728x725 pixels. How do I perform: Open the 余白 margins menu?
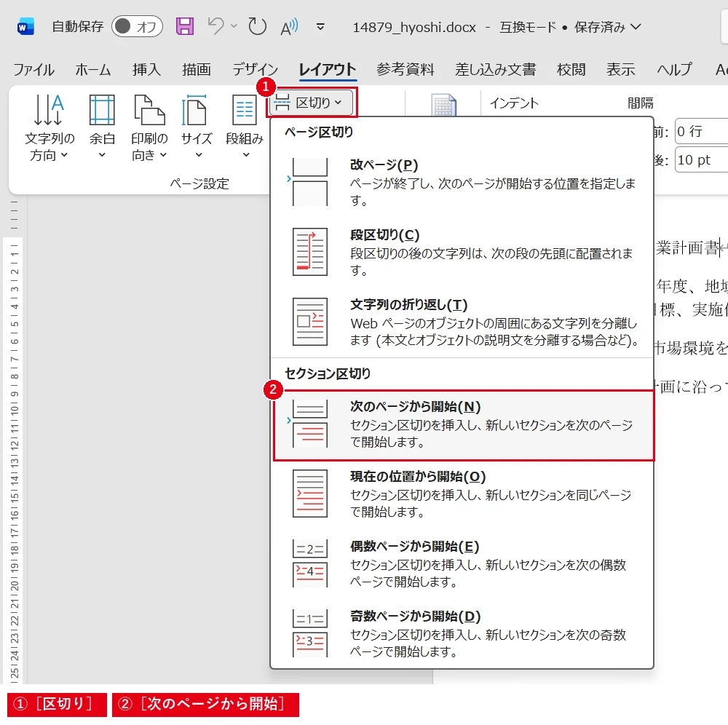coord(102,127)
